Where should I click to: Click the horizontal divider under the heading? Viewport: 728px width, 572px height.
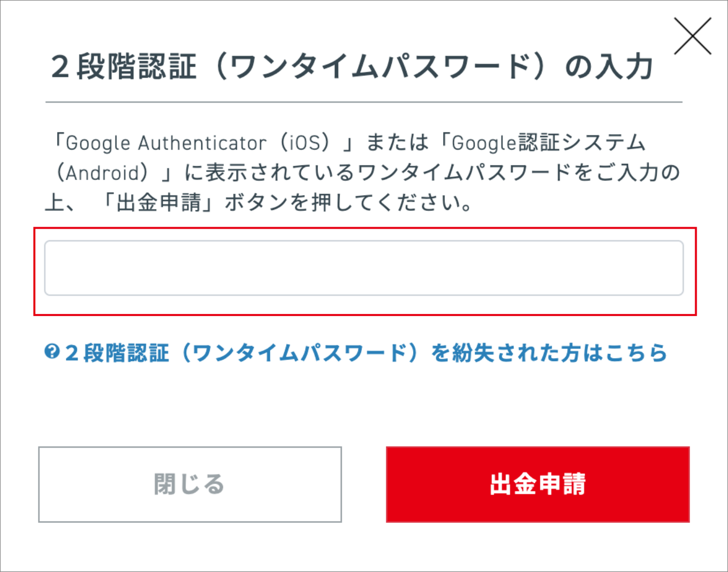(363, 102)
